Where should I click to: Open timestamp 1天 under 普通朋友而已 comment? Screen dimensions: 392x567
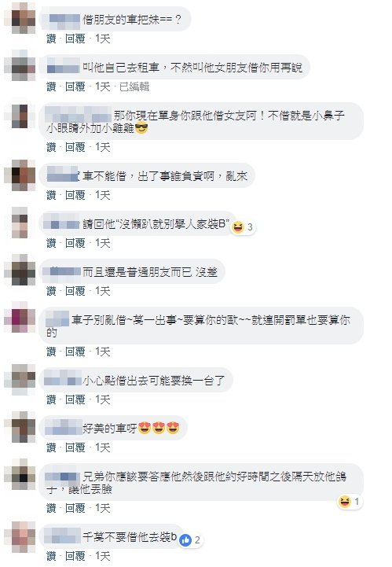pyautogui.click(x=103, y=291)
